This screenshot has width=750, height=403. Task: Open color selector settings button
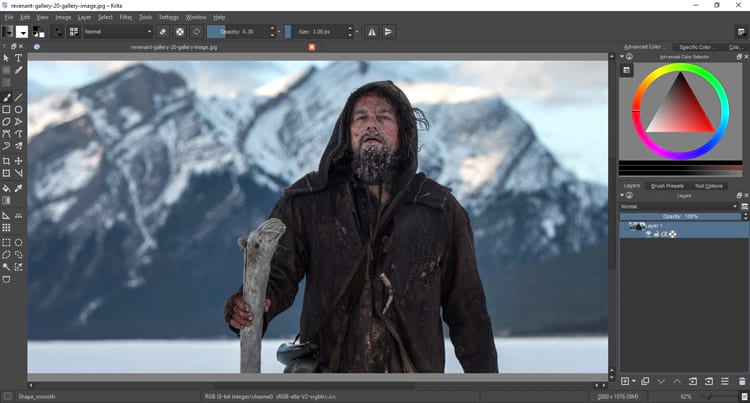pyautogui.click(x=627, y=70)
